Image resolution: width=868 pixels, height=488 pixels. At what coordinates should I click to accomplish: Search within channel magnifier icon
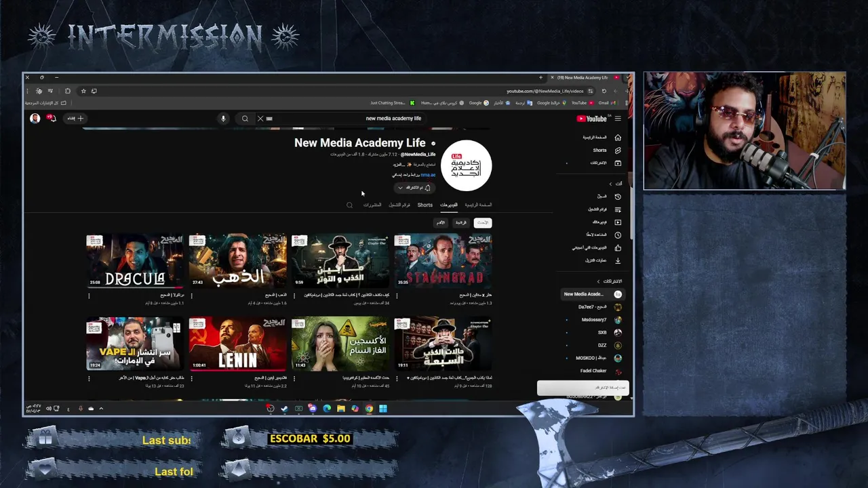(x=349, y=205)
